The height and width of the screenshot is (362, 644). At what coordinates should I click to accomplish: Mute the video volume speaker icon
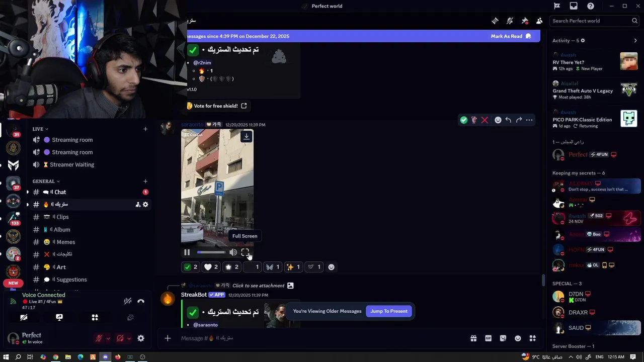pyautogui.click(x=233, y=252)
